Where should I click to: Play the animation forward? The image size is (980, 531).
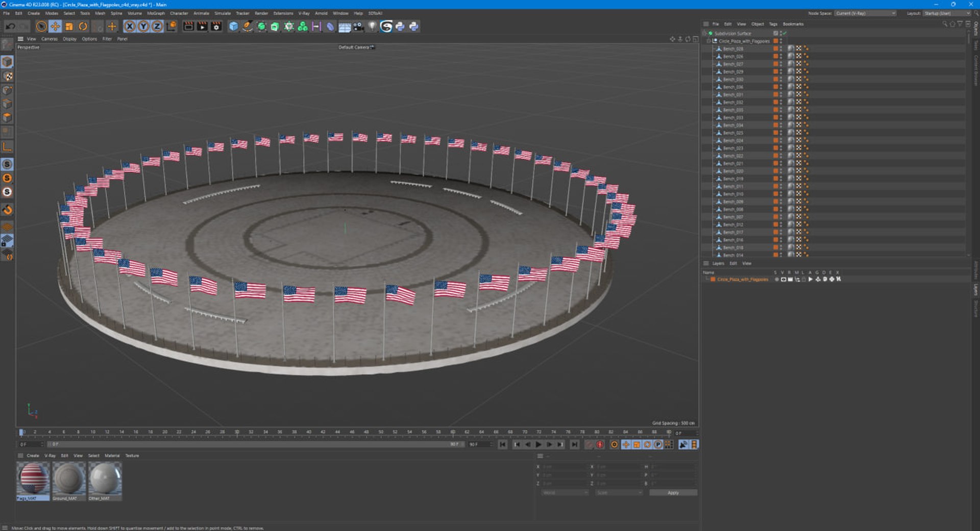[x=538, y=445]
